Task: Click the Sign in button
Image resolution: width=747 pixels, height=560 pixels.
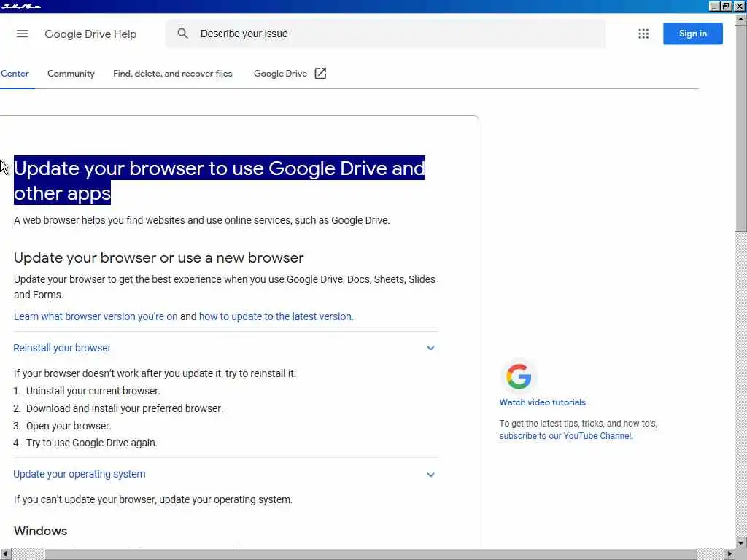Action: 693,34
